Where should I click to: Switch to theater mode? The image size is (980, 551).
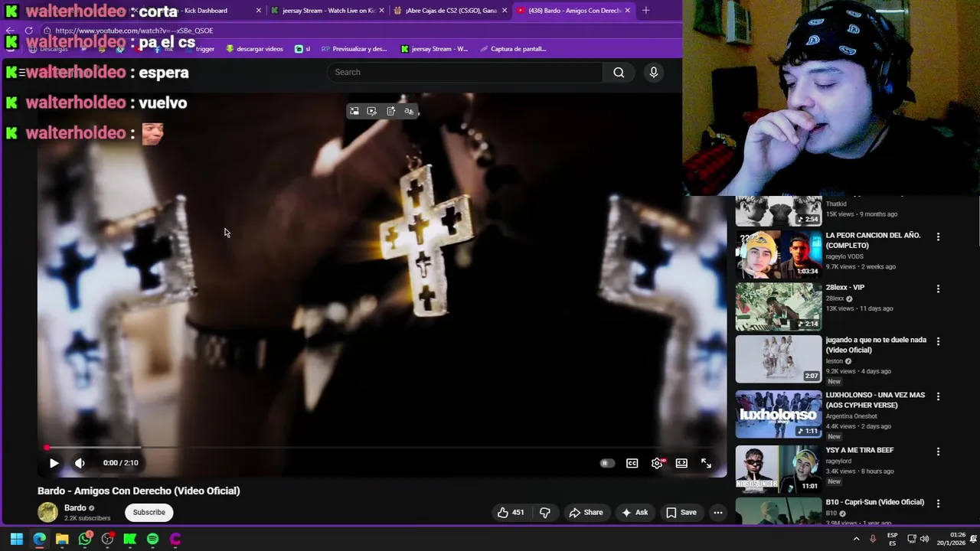tap(681, 463)
